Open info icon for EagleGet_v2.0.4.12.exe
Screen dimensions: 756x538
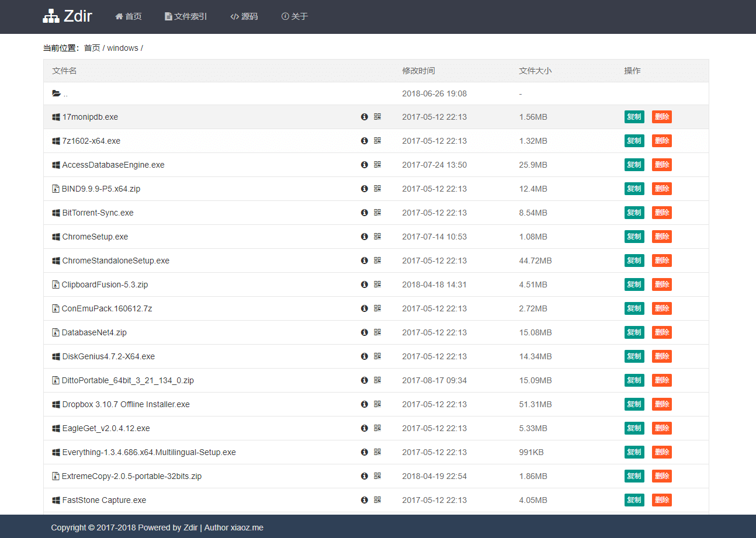(x=365, y=428)
